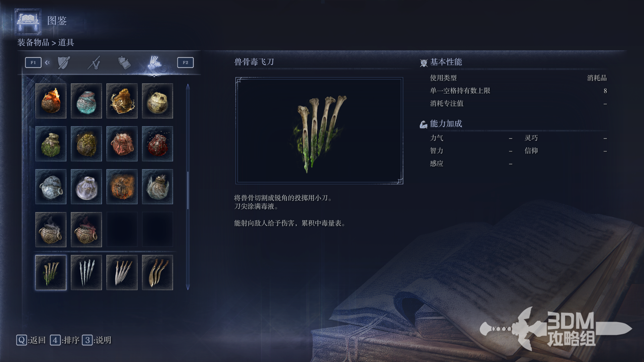Click the 排序 (Sort) prompt
644x362 pixels.
tap(65, 340)
